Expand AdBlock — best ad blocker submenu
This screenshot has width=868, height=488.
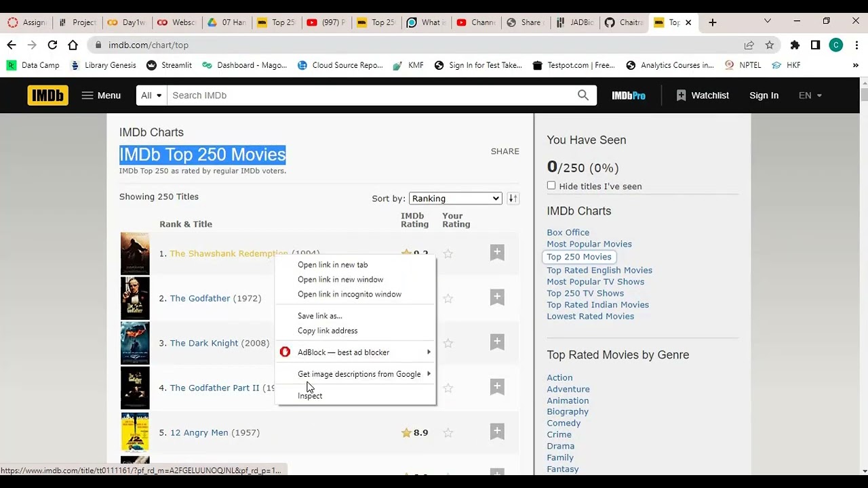355,352
